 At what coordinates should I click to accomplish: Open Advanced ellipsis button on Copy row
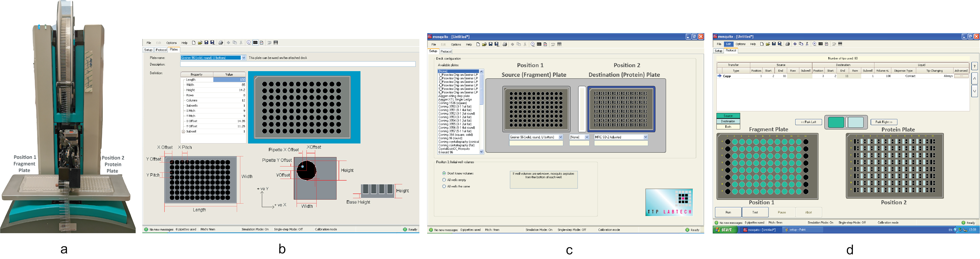[961, 76]
